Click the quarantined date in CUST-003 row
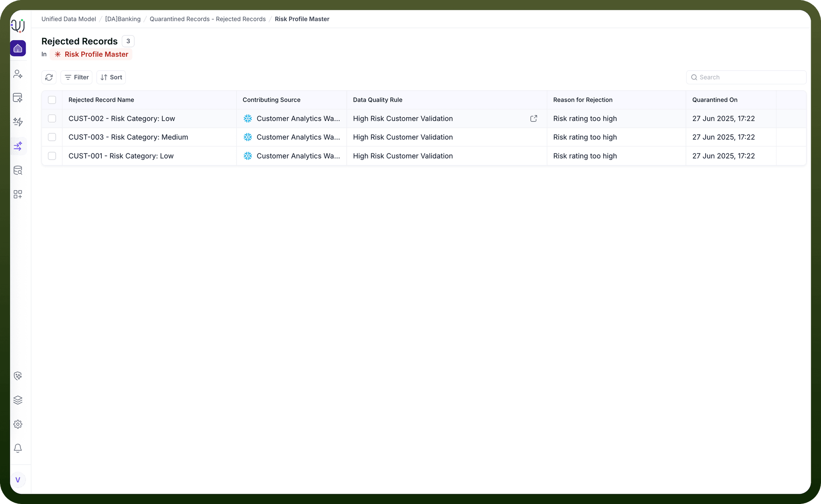Viewport: 821px width, 504px height. pos(724,137)
